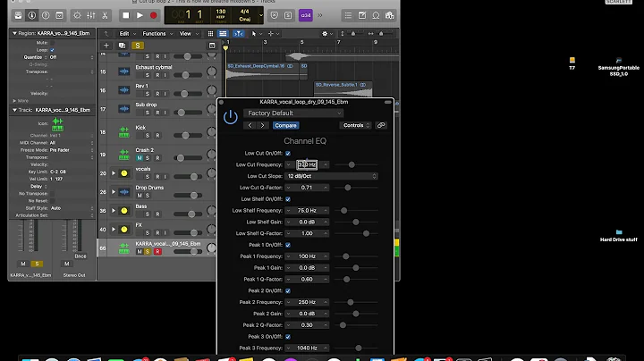Adjust the Low Shelf Gain slider

coord(356,222)
